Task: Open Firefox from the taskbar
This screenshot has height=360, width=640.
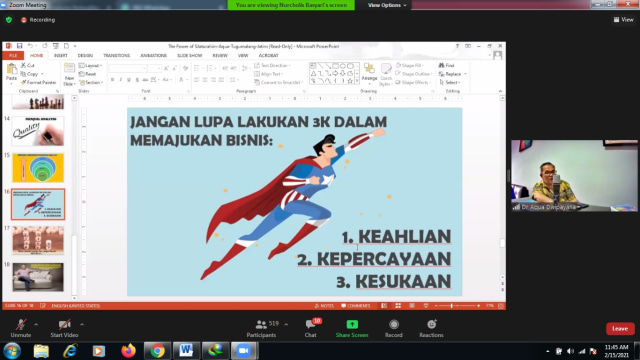Action: (128, 351)
